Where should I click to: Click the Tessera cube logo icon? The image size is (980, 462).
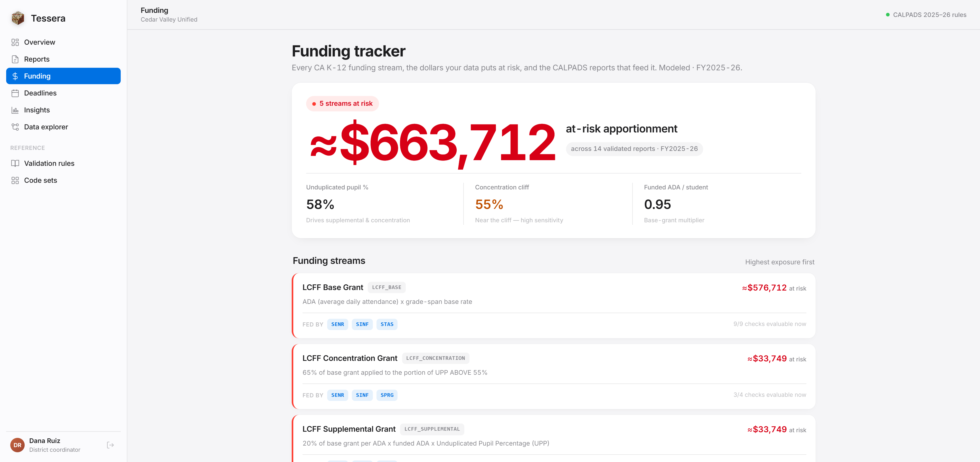click(x=18, y=18)
